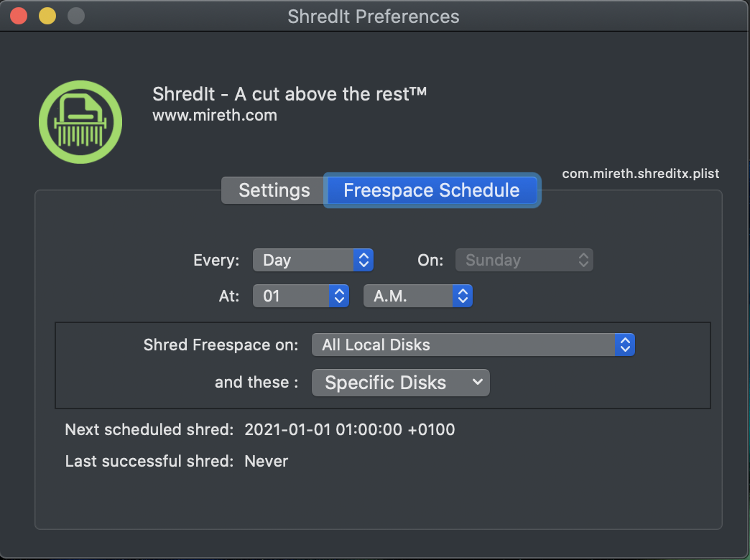Switch to the Settings tab
750x560 pixels.
pyautogui.click(x=274, y=190)
